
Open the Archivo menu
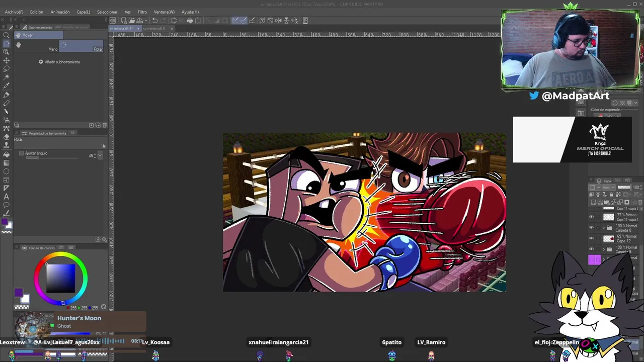coord(14,12)
